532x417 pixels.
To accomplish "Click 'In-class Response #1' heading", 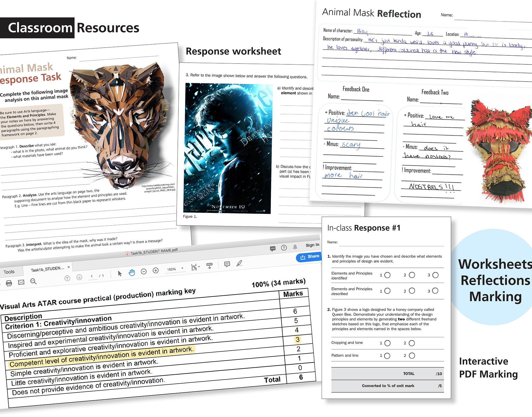I will tap(364, 228).
